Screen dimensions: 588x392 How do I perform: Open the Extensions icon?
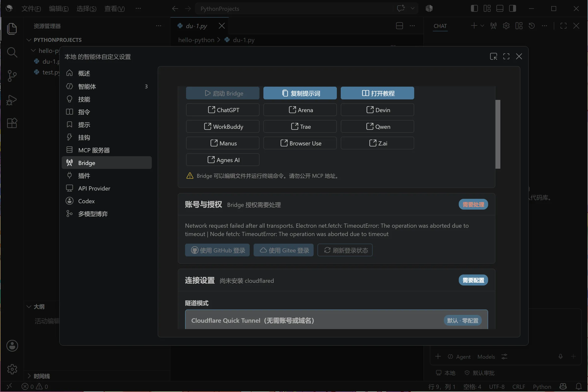12,123
